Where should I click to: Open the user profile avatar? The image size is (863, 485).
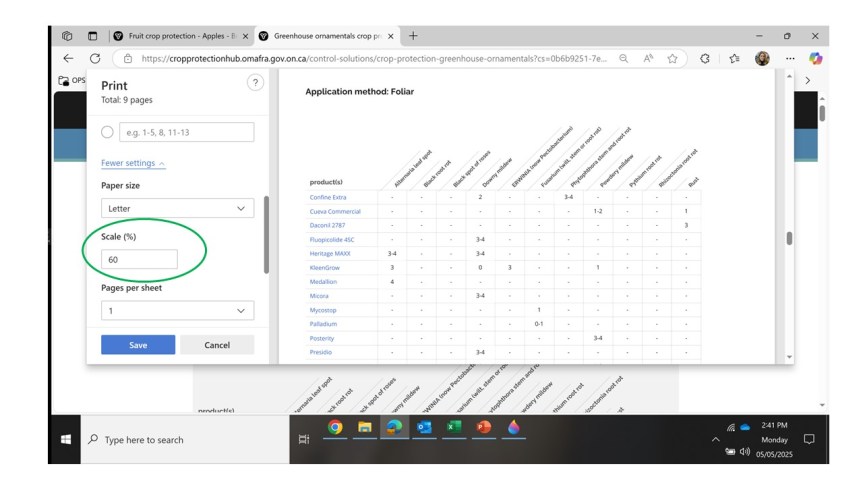762,58
